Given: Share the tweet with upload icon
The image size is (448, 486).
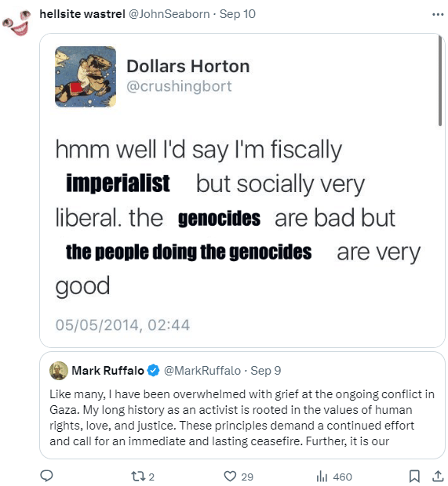Looking at the screenshot, I should tap(438, 476).
